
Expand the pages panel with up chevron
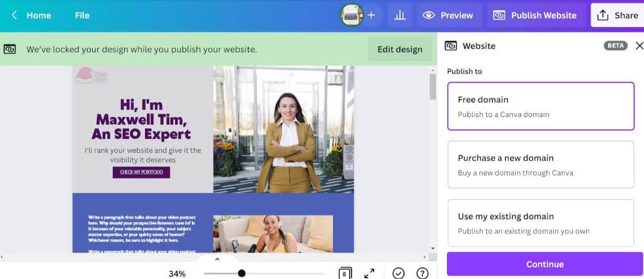click(x=217, y=259)
